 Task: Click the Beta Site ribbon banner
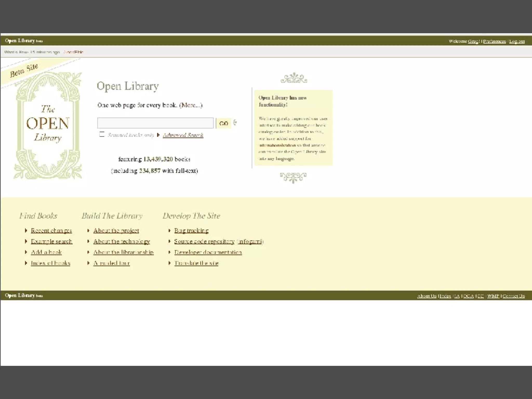(x=24, y=71)
